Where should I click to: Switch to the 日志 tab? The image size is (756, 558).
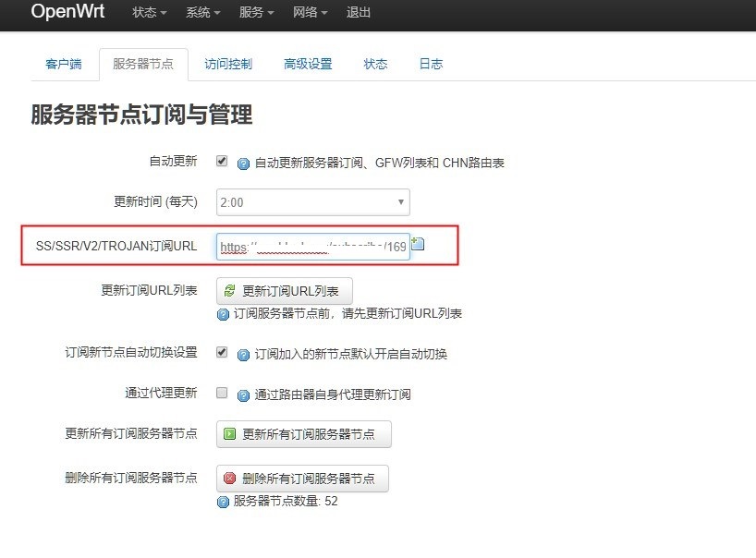point(430,64)
